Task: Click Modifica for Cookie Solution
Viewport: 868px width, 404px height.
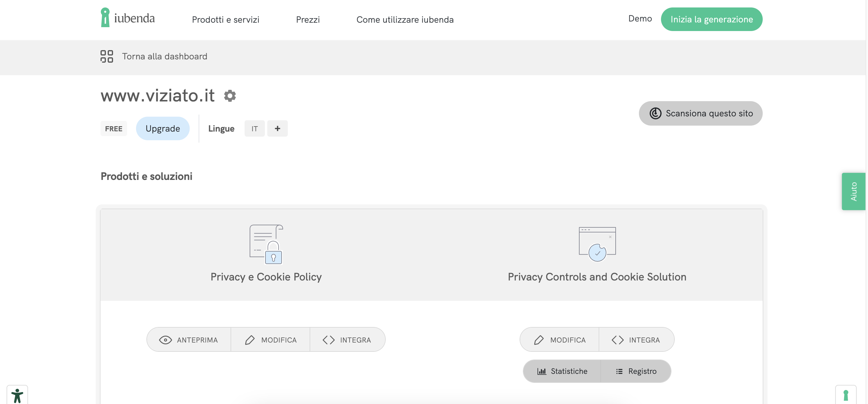Action: 560,340
